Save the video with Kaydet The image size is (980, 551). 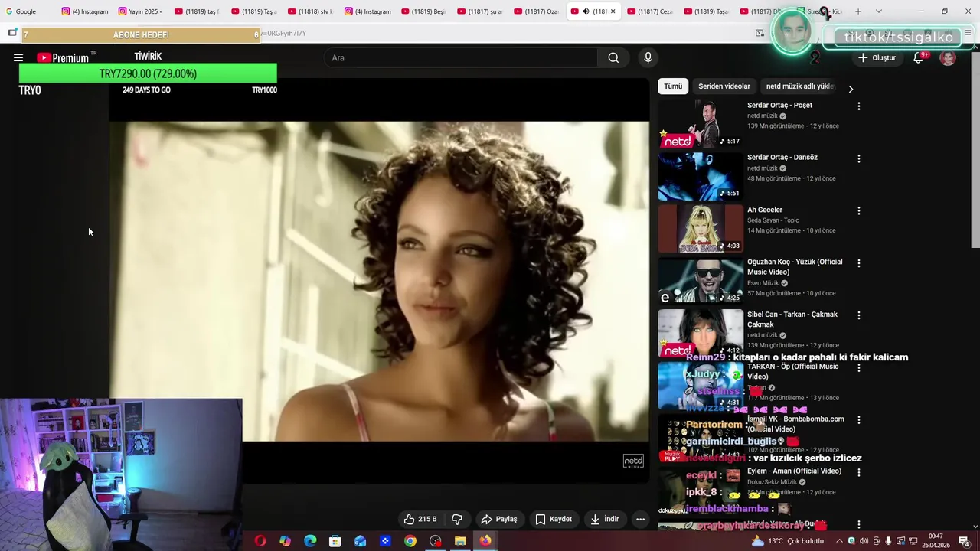tap(554, 519)
